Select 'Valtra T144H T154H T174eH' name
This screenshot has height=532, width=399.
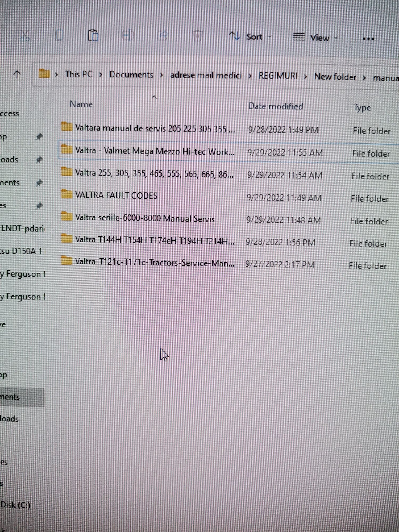click(x=155, y=240)
